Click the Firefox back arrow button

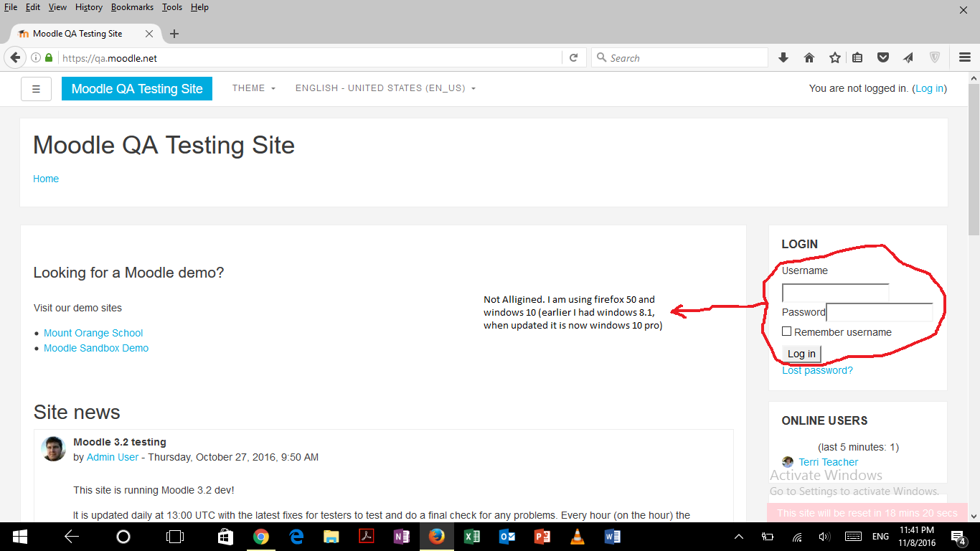tap(14, 58)
